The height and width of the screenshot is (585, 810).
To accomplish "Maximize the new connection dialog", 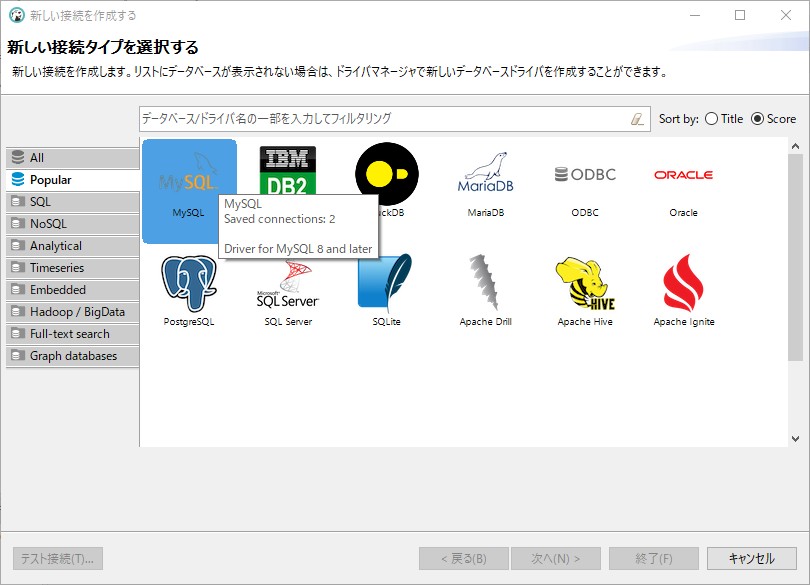I will tap(740, 16).
